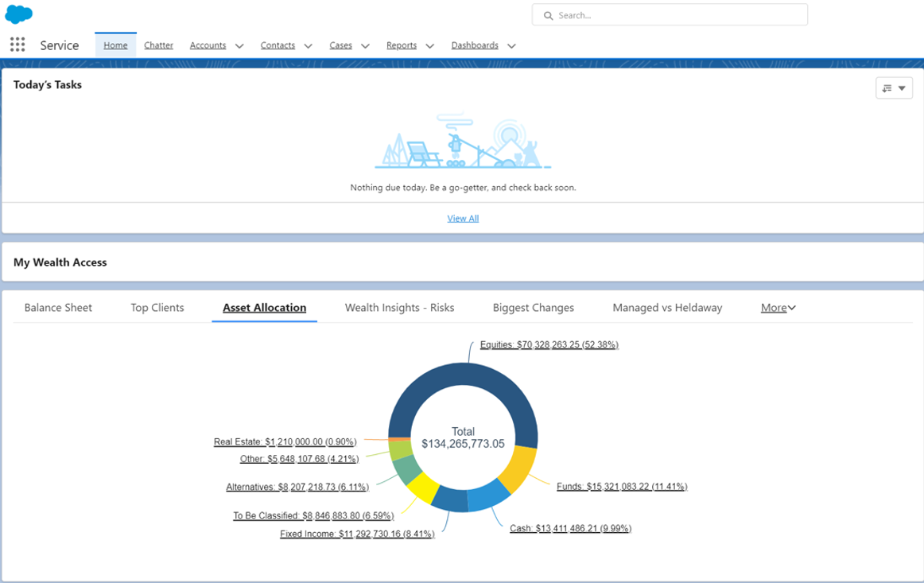Click the empty tasks illustration
The width and height of the screenshot is (924, 583).
pos(463,140)
